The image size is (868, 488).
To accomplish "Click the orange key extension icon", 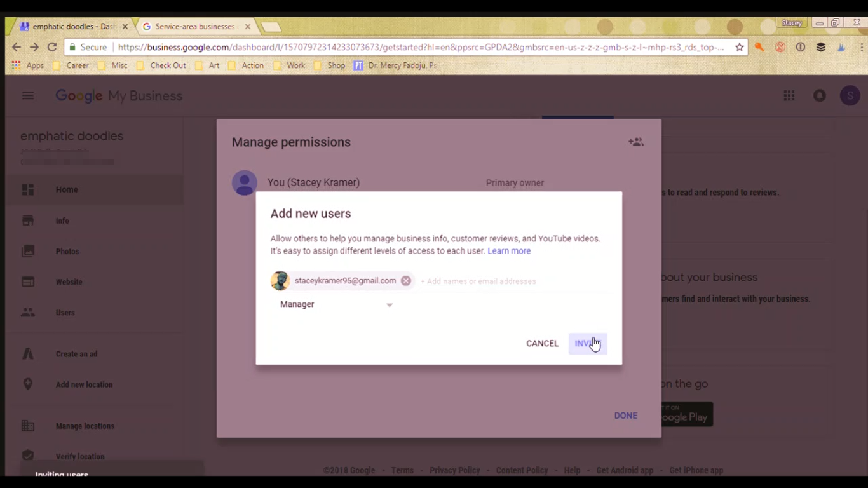I will point(759,47).
